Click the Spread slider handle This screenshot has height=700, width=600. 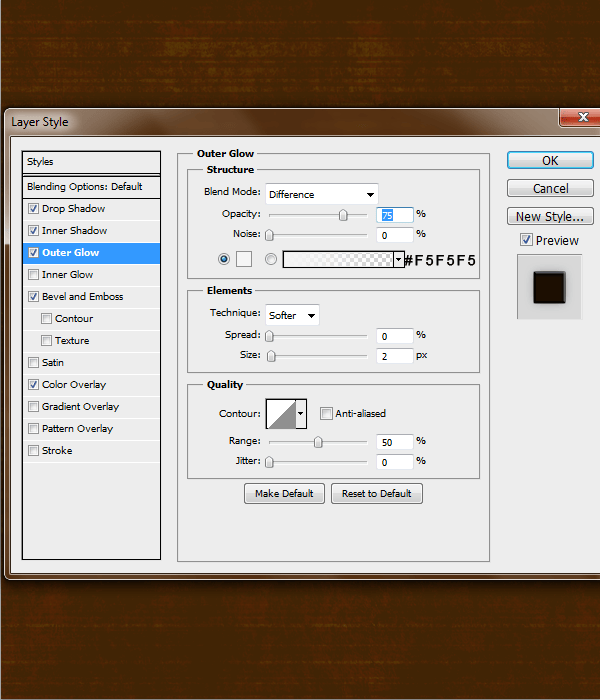[x=269, y=336]
